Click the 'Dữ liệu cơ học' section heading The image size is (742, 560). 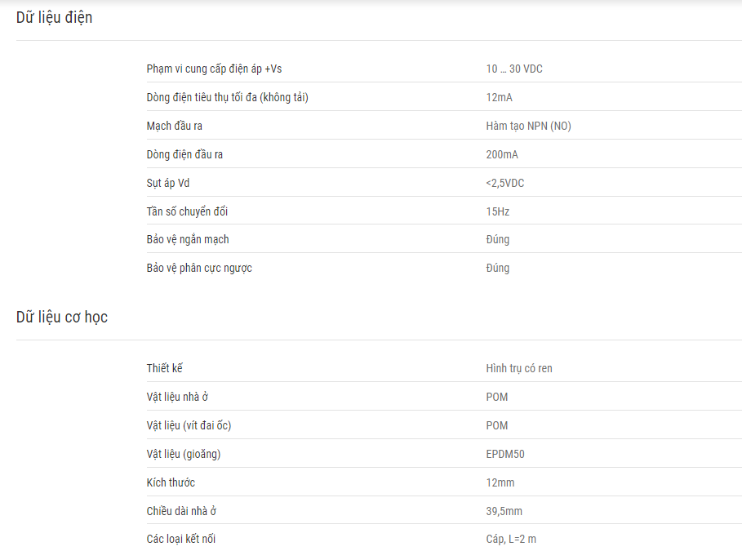[62, 318]
